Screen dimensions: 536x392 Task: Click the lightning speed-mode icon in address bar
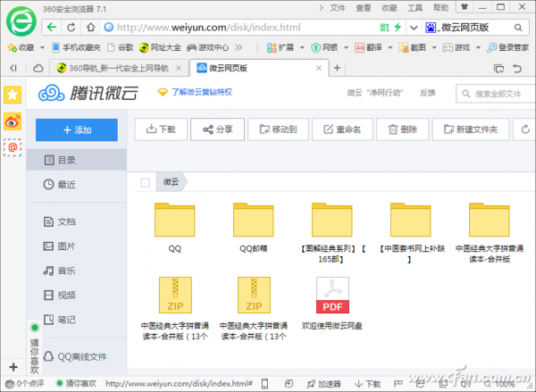(398, 28)
